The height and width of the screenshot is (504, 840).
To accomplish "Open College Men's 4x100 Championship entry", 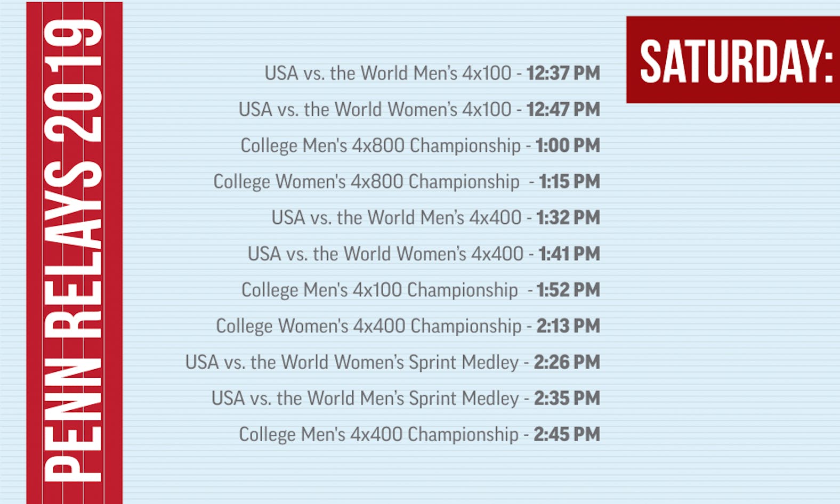I will [379, 290].
